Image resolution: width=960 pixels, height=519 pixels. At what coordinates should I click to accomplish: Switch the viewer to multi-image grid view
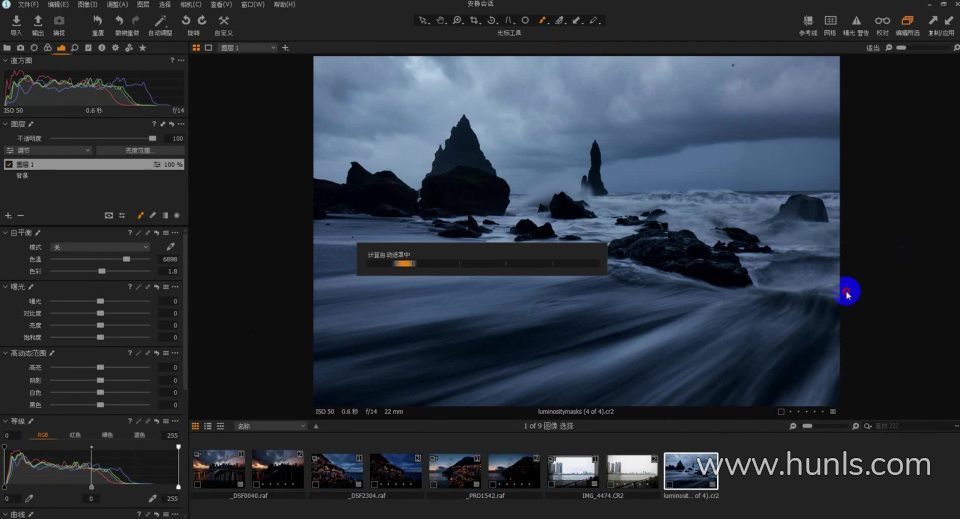point(196,47)
